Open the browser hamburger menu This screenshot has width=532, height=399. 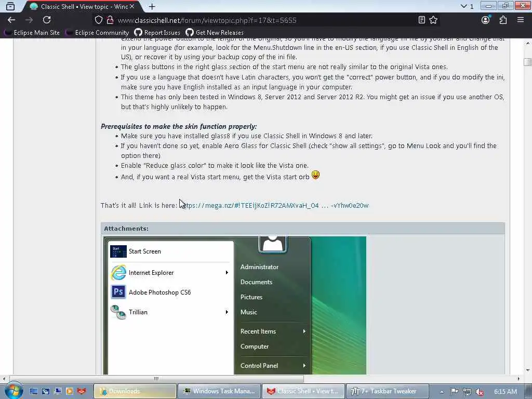[x=521, y=20]
